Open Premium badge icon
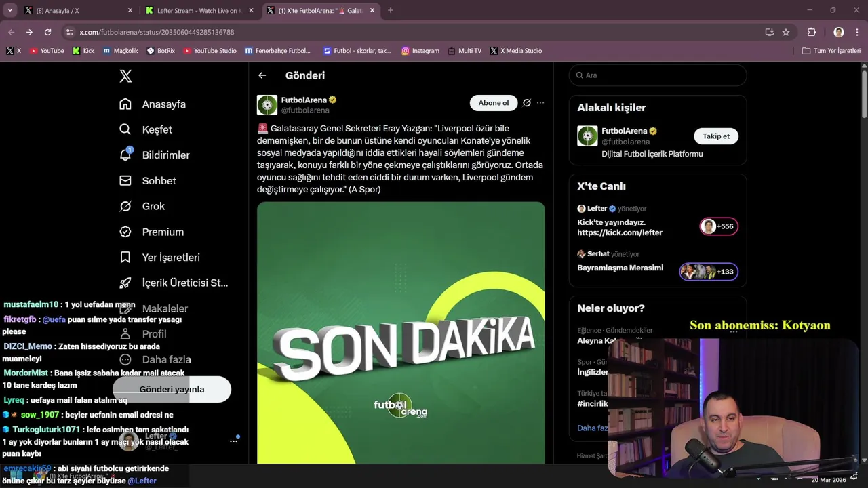 click(x=125, y=232)
